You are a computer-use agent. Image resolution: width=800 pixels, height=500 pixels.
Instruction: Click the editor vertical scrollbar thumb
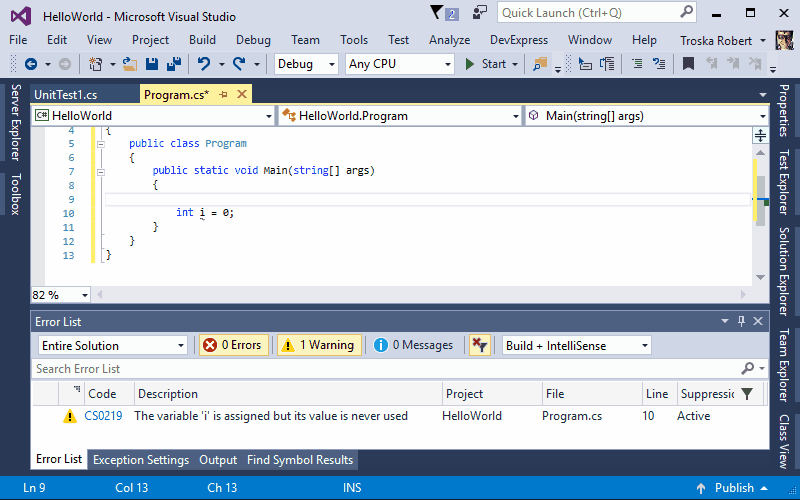761,201
